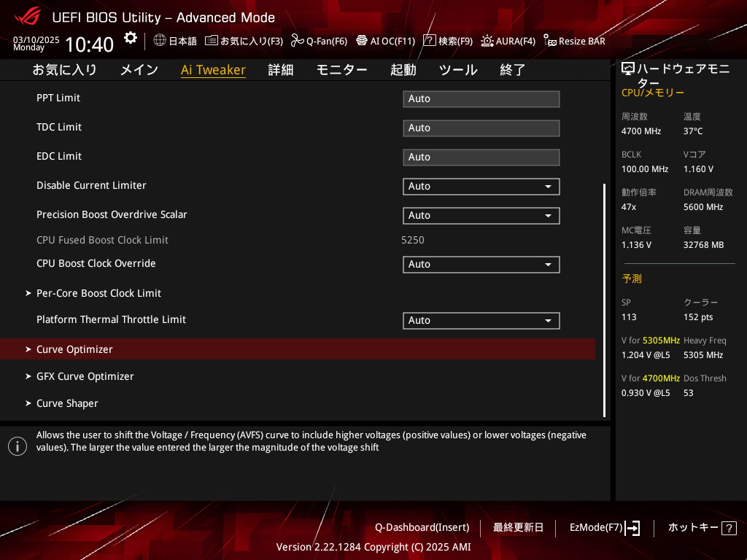Click the ROG logo icon
This screenshot has height=560, width=747.
[28, 16]
